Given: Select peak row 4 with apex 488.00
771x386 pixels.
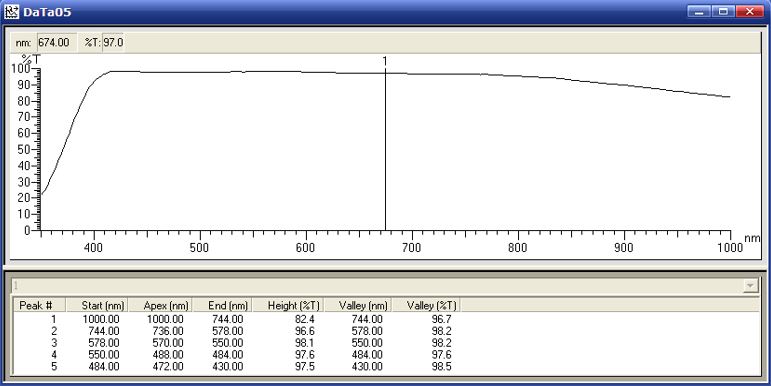Looking at the screenshot, I should tap(237, 355).
